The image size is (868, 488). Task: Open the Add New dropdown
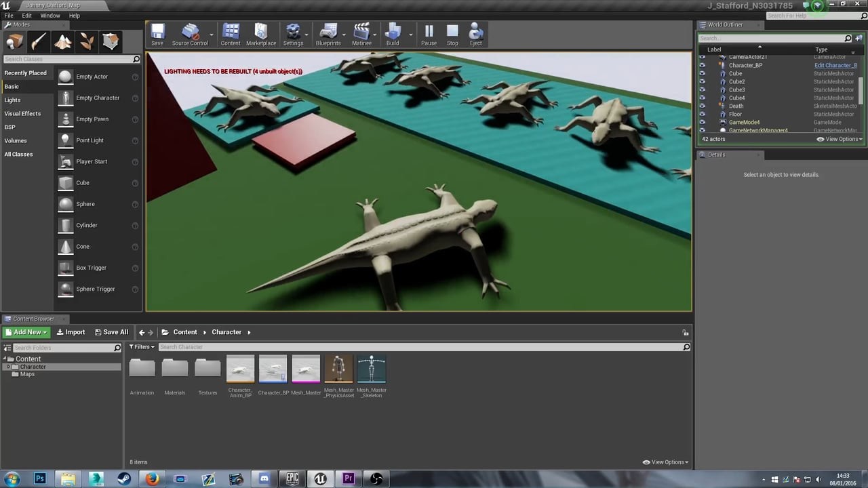click(26, 332)
